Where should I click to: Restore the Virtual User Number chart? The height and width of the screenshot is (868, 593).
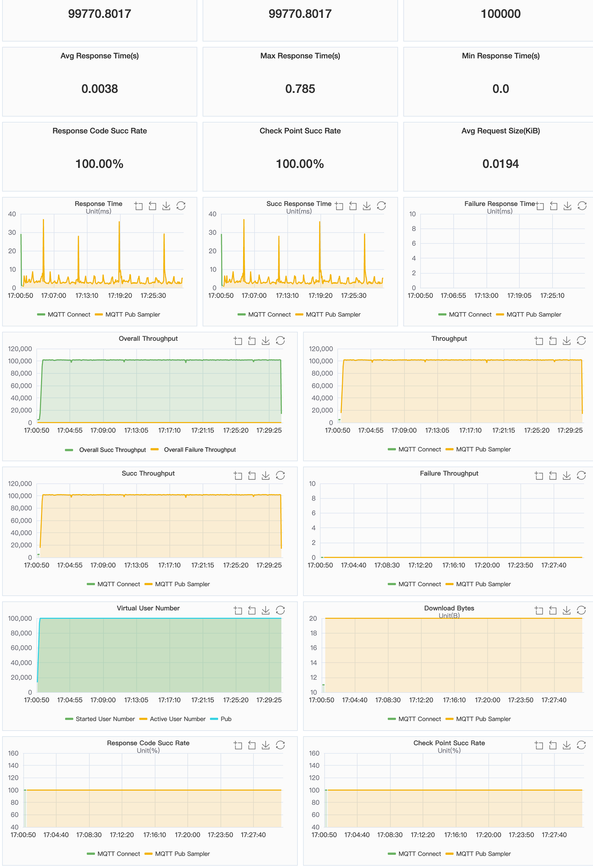click(x=280, y=610)
